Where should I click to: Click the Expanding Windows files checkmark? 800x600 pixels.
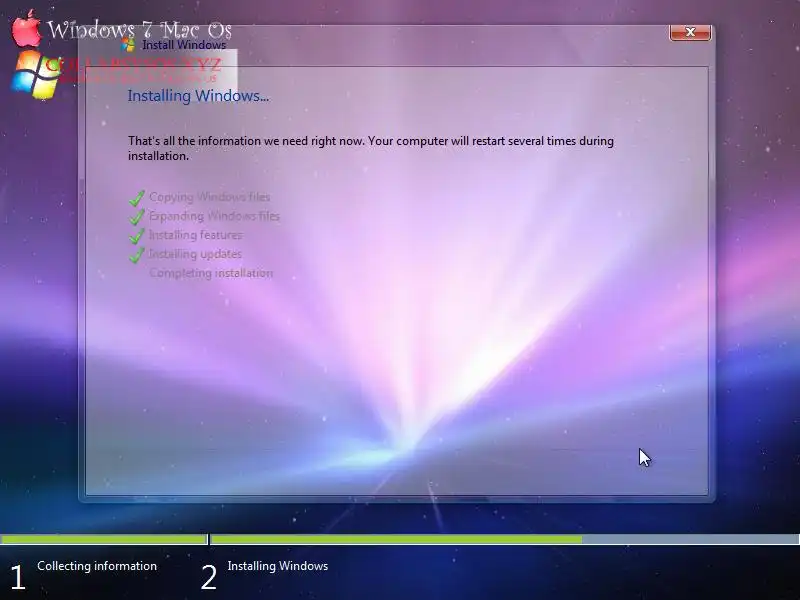pyautogui.click(x=137, y=217)
